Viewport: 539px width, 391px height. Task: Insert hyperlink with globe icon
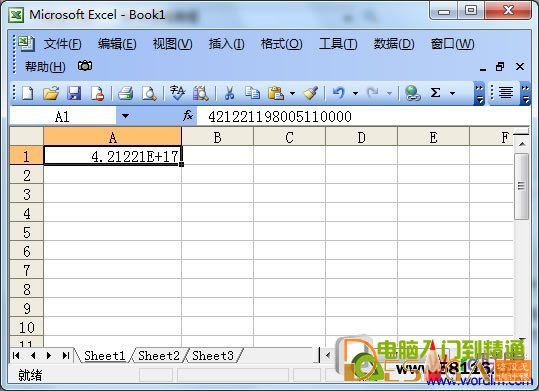tap(412, 93)
